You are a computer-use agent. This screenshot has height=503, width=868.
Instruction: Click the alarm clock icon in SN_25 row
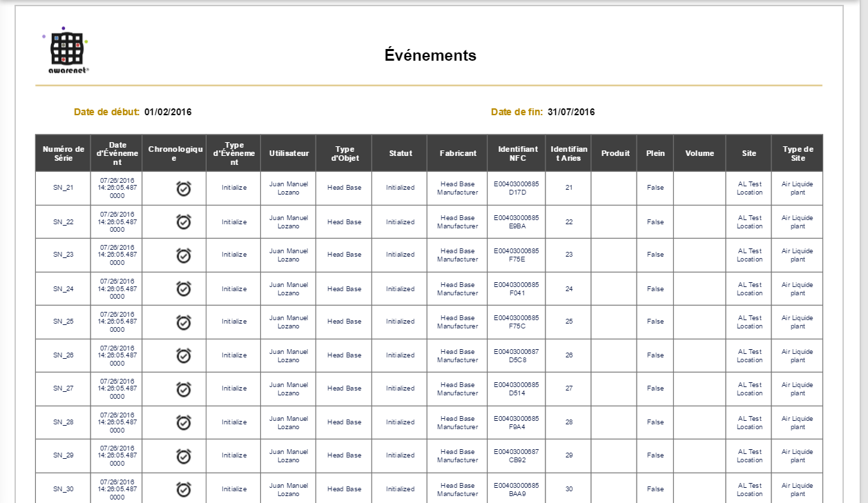click(184, 322)
